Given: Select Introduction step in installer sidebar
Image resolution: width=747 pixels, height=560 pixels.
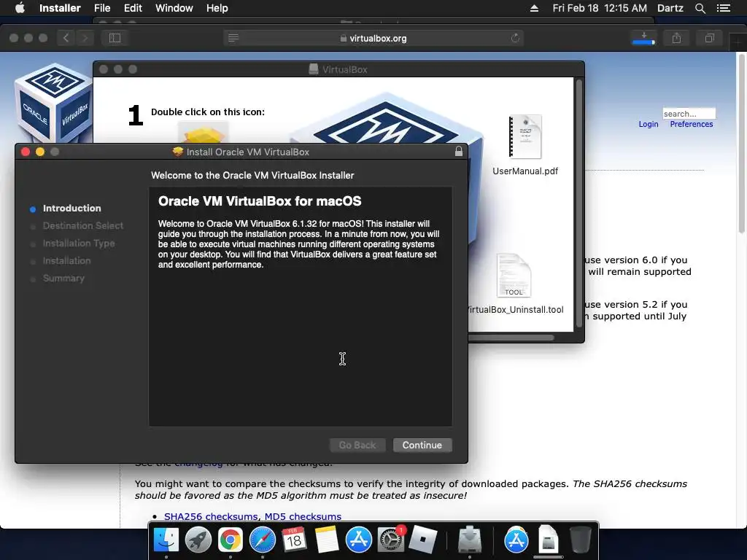Looking at the screenshot, I should click(72, 208).
